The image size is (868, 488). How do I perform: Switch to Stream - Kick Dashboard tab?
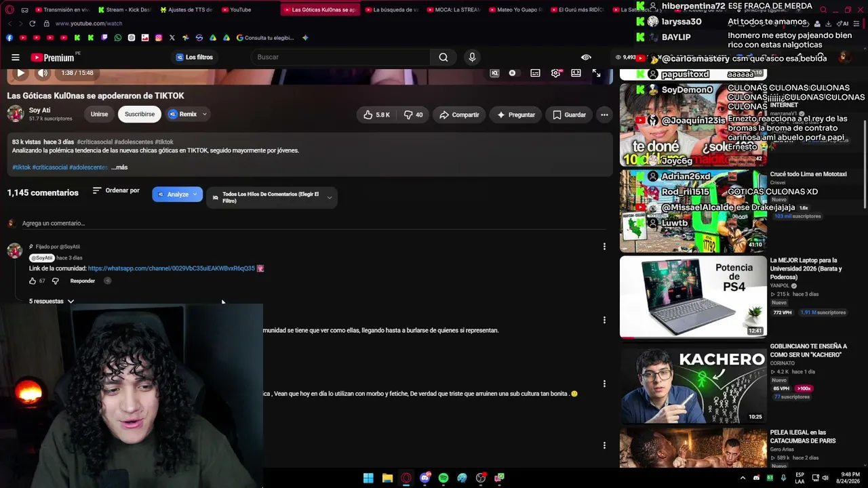(x=124, y=10)
